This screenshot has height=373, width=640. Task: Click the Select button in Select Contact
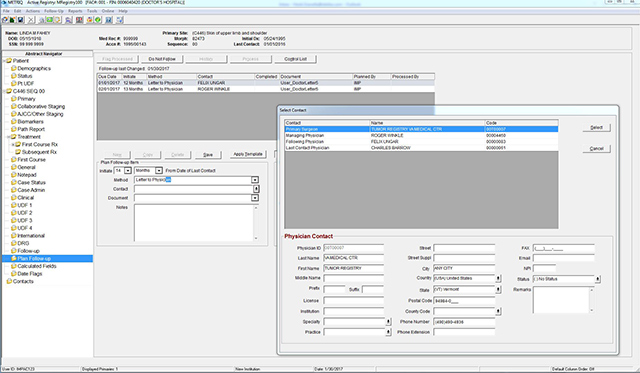click(596, 127)
